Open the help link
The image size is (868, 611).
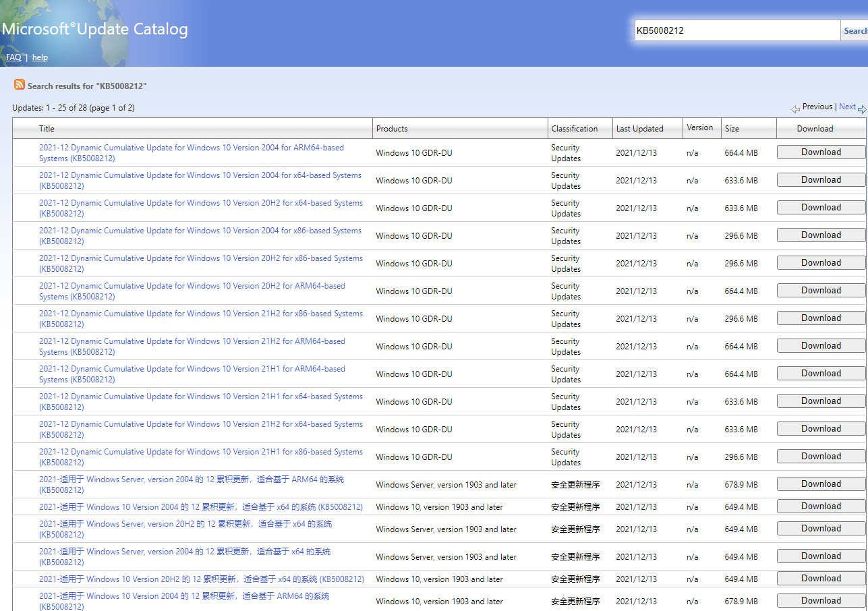[x=40, y=57]
